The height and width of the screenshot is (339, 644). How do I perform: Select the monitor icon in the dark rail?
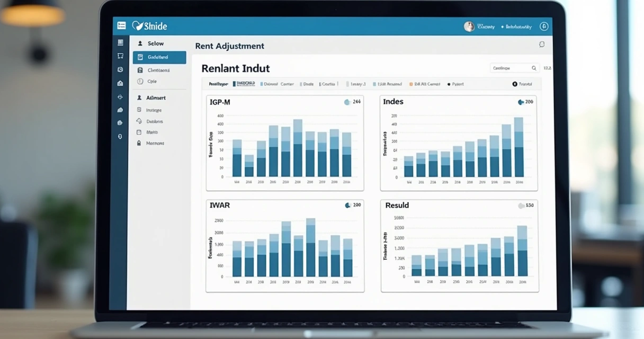pyautogui.click(x=120, y=56)
